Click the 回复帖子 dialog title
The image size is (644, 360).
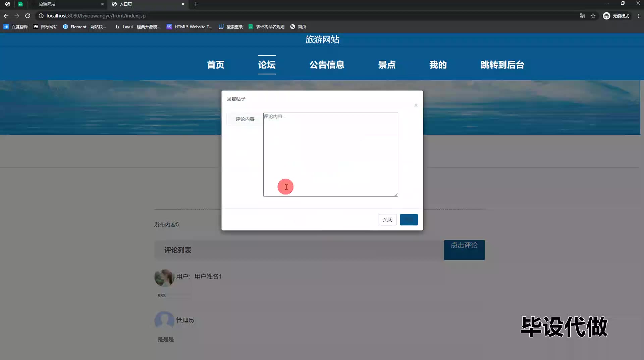[236, 99]
